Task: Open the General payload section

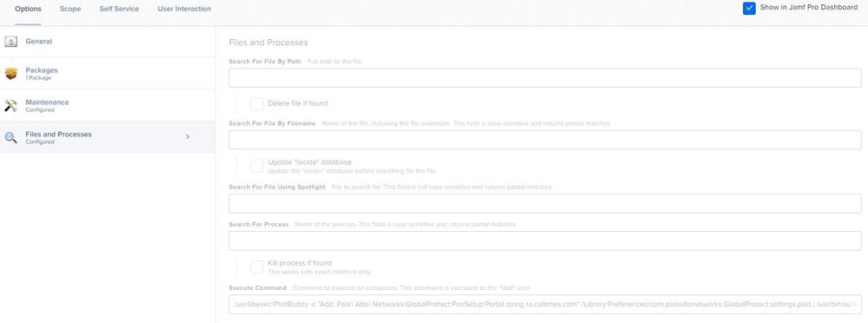Action: coord(108,42)
